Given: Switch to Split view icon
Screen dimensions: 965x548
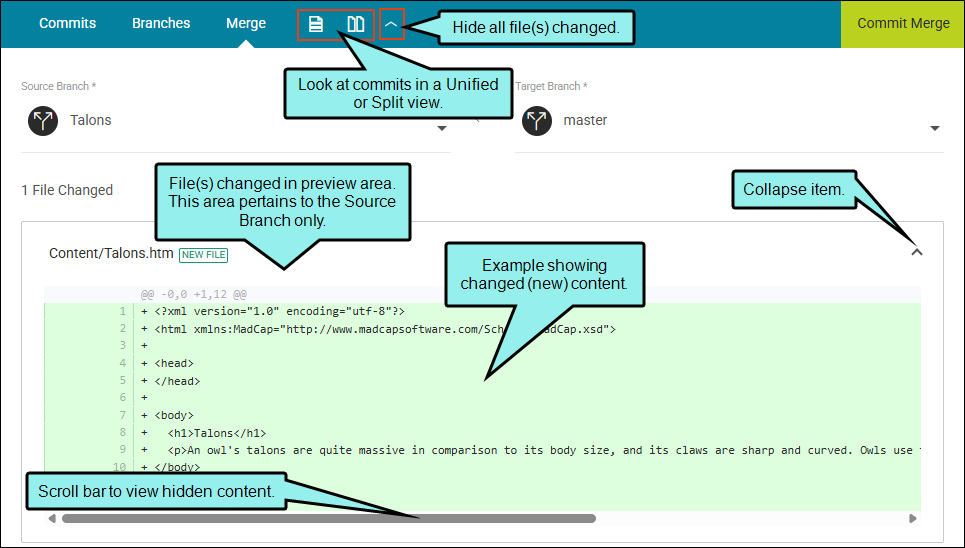Looking at the screenshot, I should pos(355,24).
